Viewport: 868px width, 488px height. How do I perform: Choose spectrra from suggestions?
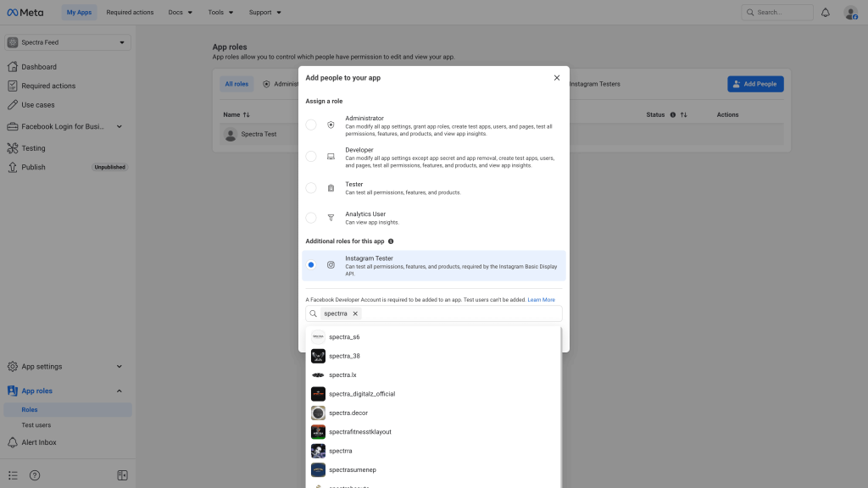pyautogui.click(x=433, y=451)
